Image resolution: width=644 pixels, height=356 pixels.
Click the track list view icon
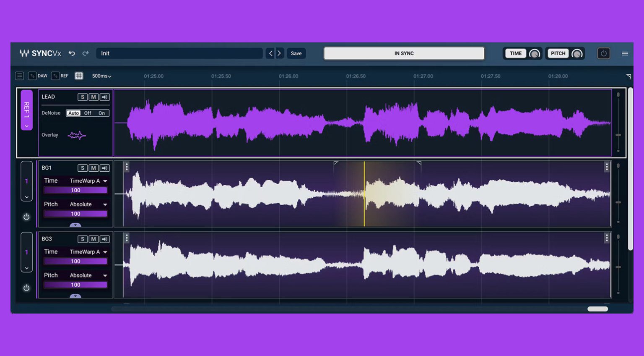[x=19, y=76]
